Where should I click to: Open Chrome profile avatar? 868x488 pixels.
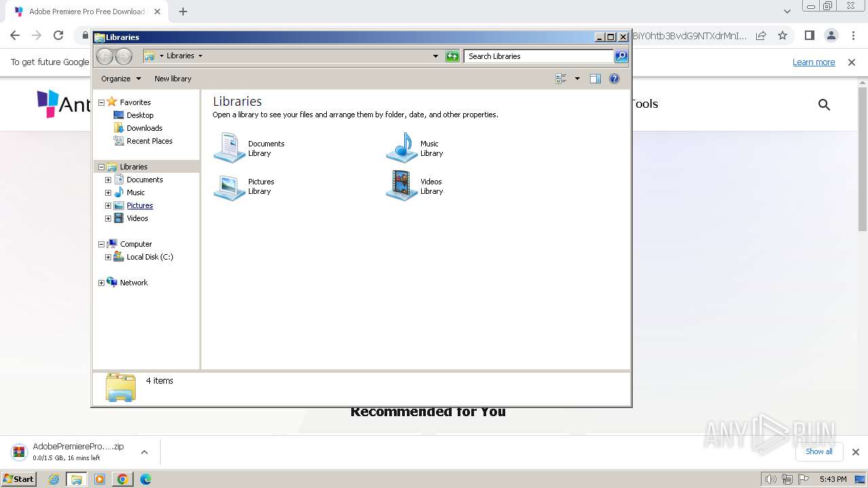831,35
